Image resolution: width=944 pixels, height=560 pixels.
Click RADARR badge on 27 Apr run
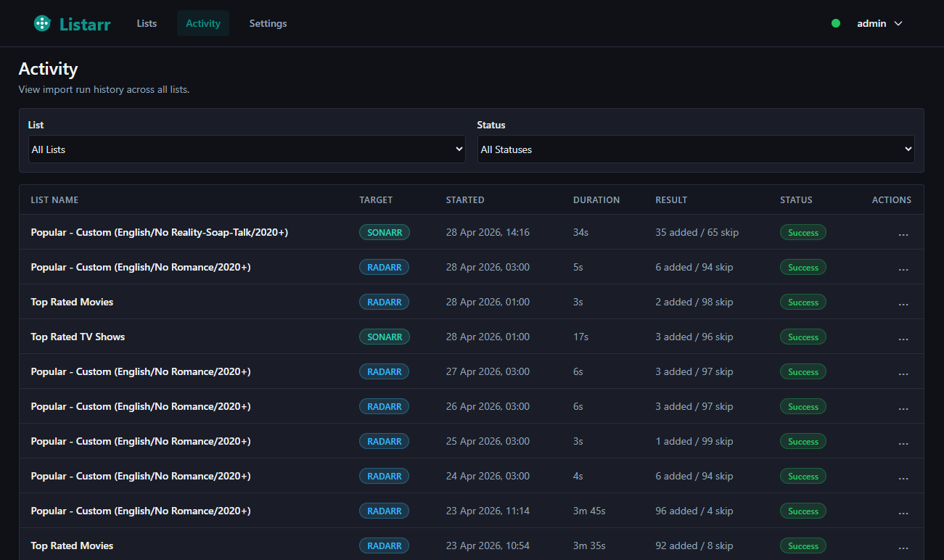pos(385,371)
